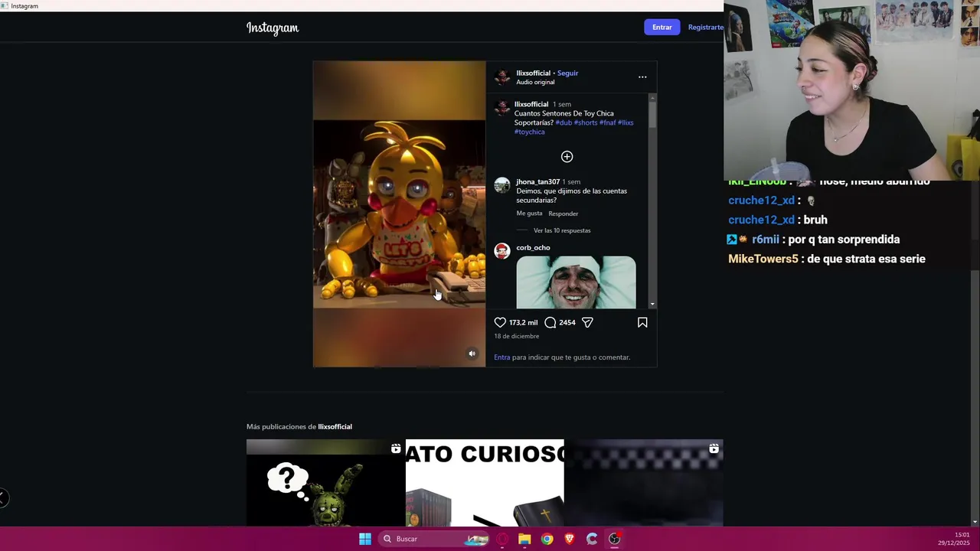Share the post with paper plane icon
This screenshot has height=551, width=980.
tap(587, 322)
